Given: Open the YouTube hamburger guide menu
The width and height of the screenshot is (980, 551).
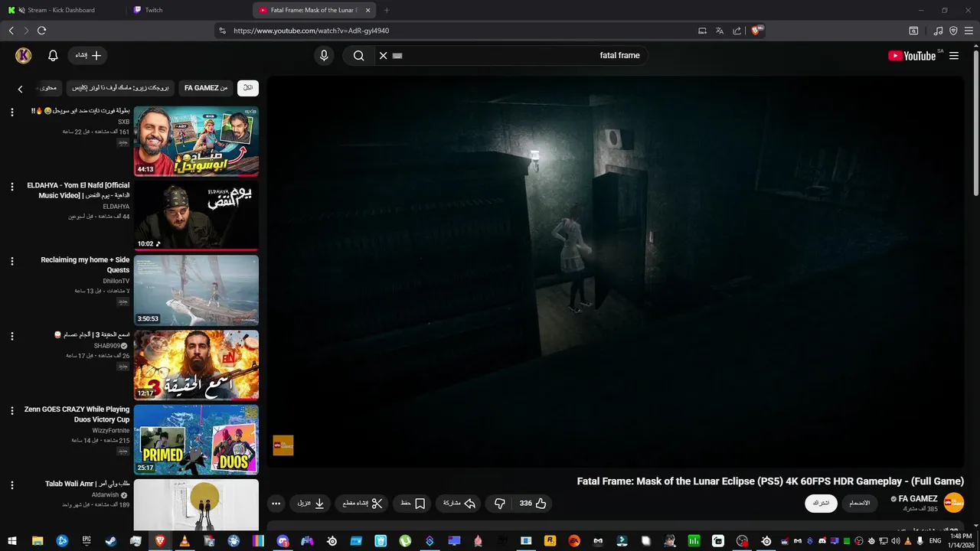Looking at the screenshot, I should pyautogui.click(x=954, y=55).
